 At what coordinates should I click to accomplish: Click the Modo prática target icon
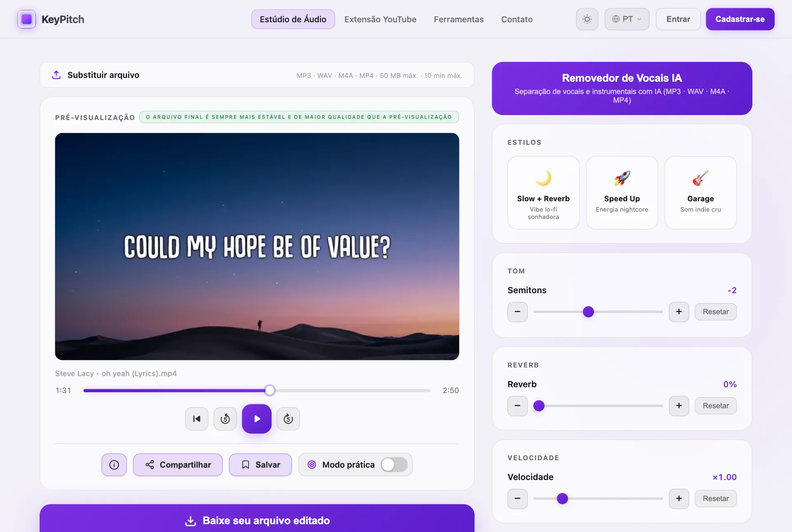[x=312, y=465]
